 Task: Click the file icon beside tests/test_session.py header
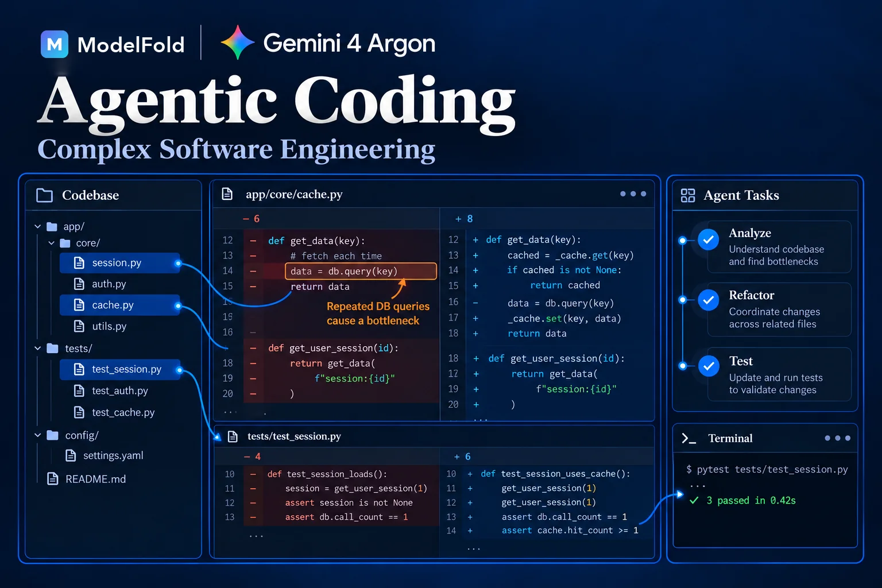(233, 436)
